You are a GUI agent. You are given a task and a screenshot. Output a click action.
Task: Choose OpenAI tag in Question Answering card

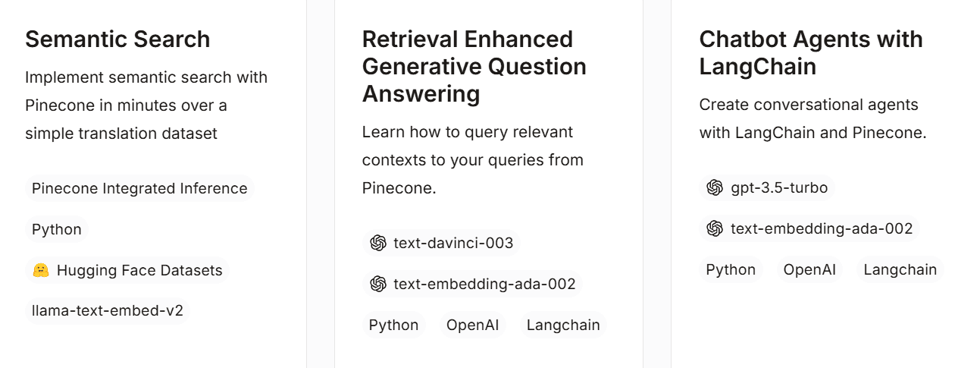click(472, 325)
